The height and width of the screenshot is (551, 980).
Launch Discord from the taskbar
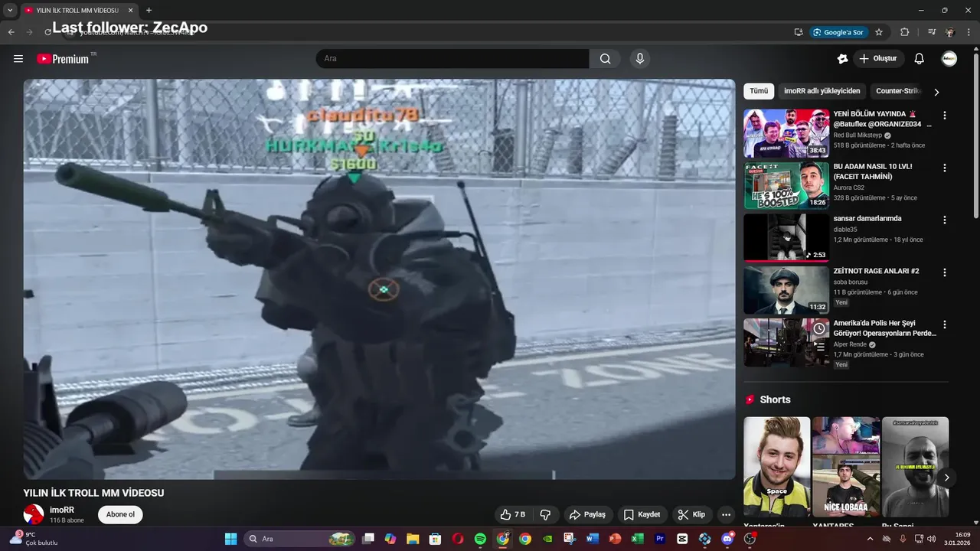pos(727,539)
